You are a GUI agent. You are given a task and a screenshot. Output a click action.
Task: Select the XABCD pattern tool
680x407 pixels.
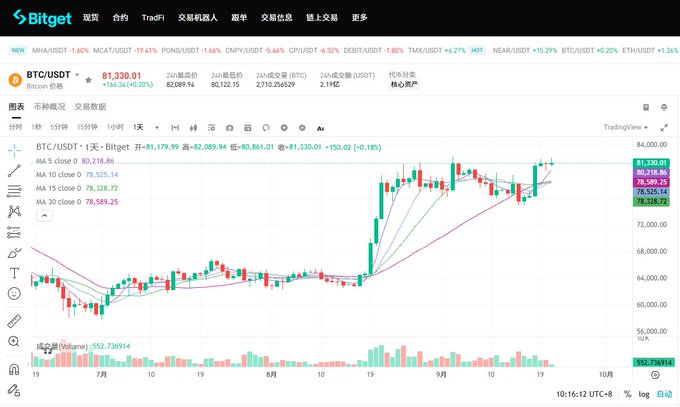[x=14, y=212]
